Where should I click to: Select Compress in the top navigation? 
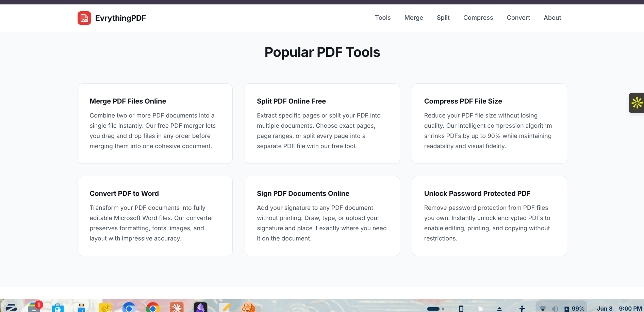coord(478,18)
